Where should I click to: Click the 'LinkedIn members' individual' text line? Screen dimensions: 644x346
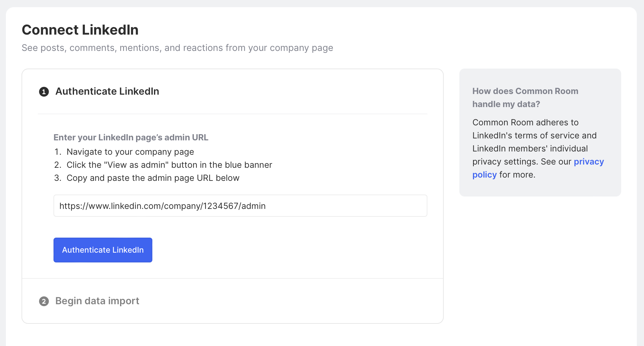[x=530, y=149]
